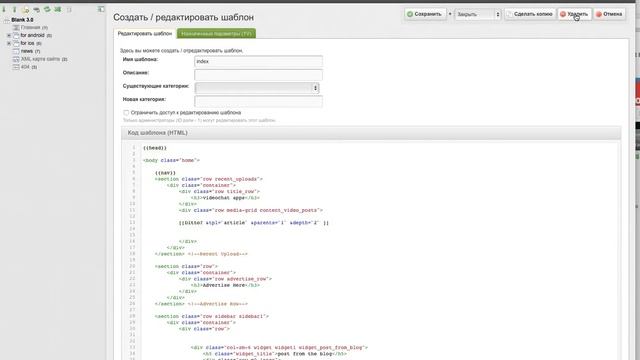The image size is (640, 360).
Task: Click the XML карта сайта document icon
Action: [16, 59]
